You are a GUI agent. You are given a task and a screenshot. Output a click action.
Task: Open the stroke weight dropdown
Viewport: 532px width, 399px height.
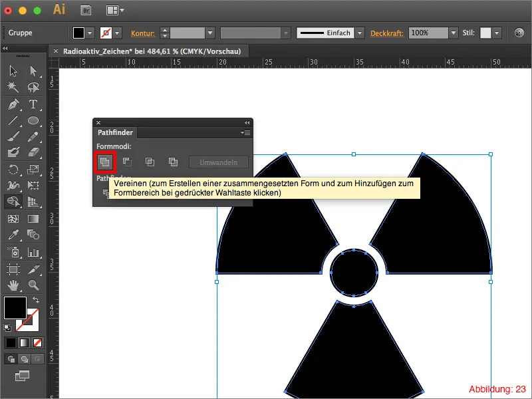pos(210,33)
